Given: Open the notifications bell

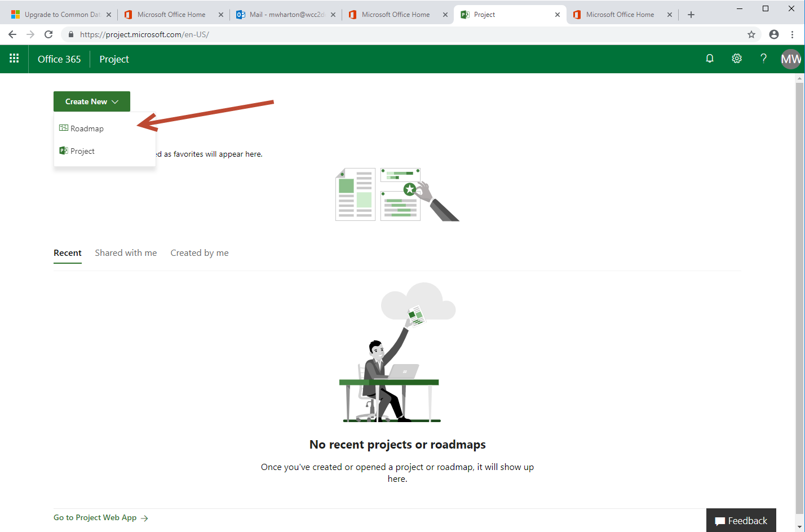Looking at the screenshot, I should (x=710, y=59).
